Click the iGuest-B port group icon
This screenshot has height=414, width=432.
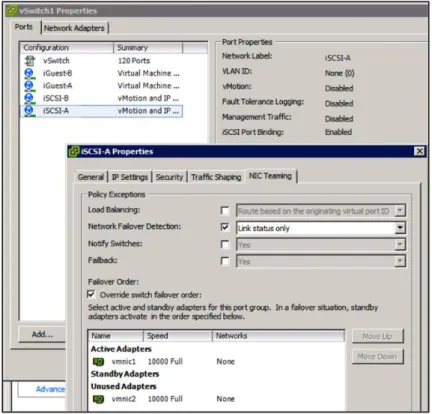pos(29,73)
